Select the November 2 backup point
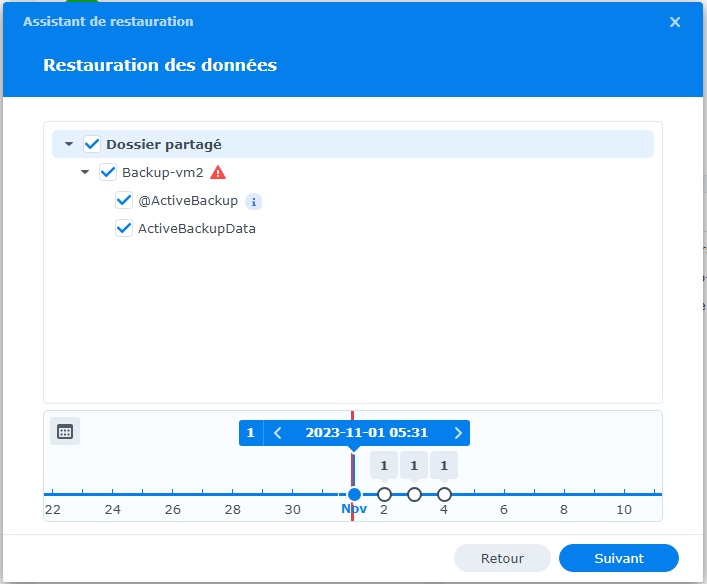The width and height of the screenshot is (707, 584). [384, 494]
